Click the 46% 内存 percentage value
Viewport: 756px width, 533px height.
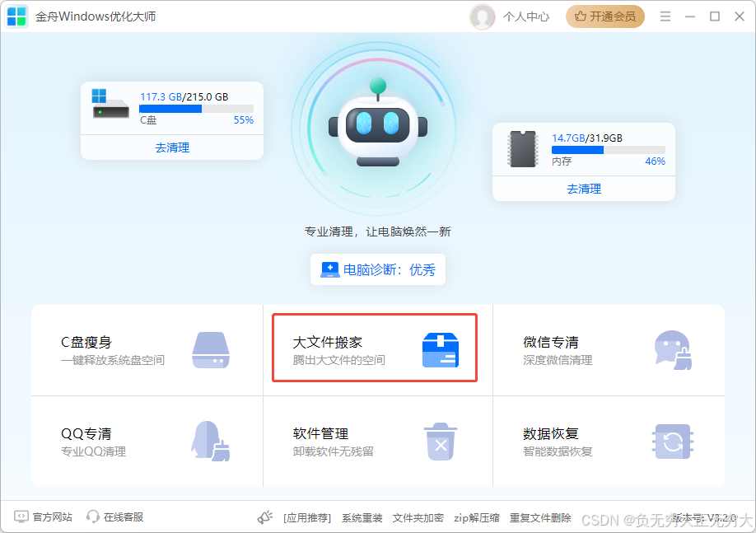[x=656, y=161]
